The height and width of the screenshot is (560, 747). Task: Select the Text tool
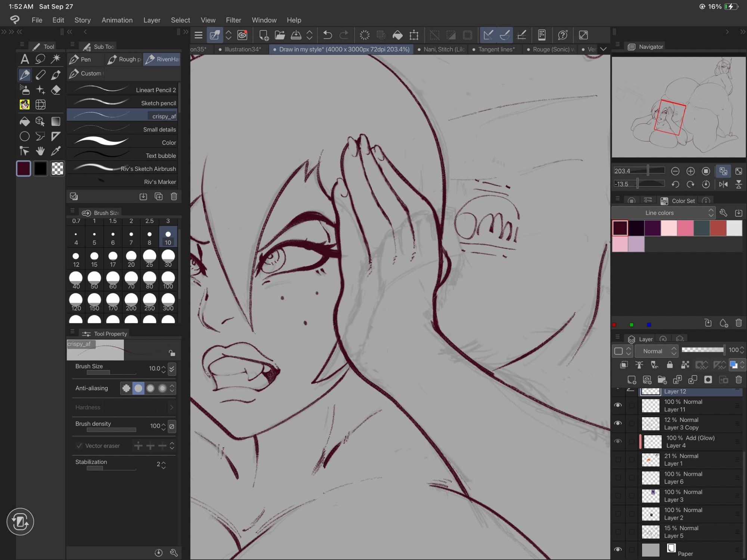(x=25, y=59)
